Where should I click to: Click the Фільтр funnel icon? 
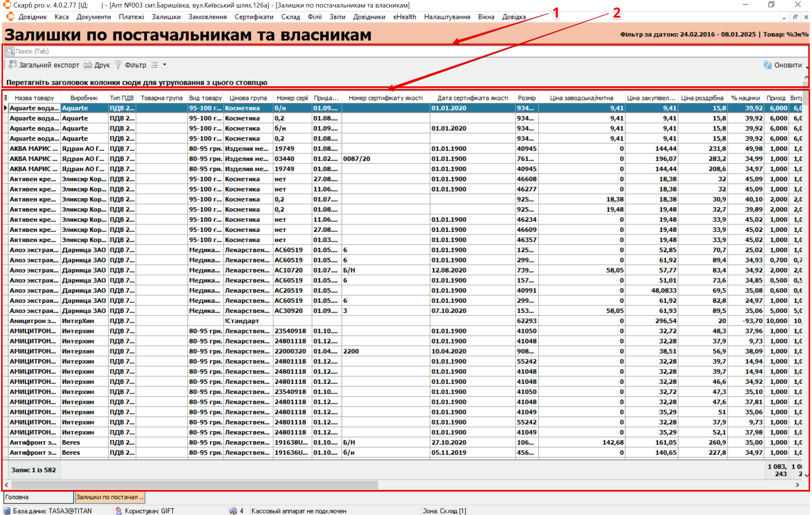[118, 65]
